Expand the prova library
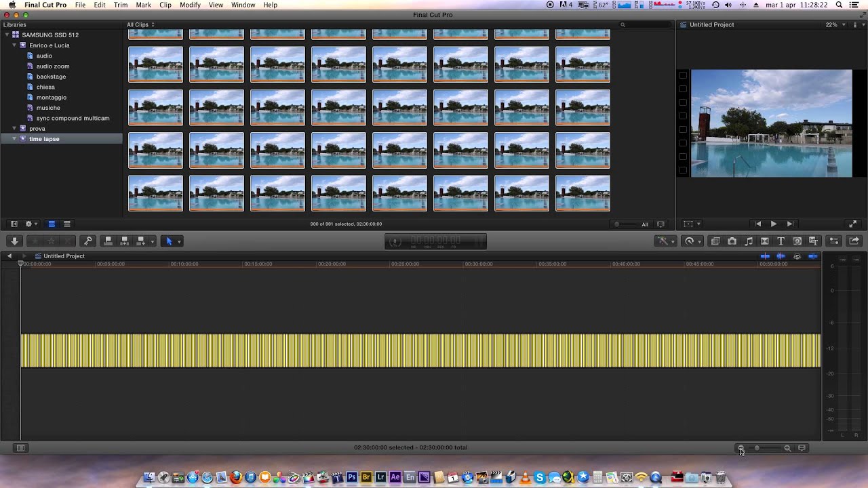This screenshot has height=488, width=868. coord(14,128)
